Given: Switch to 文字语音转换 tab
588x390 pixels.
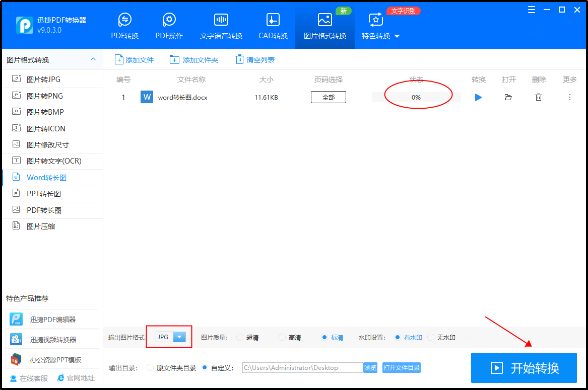Looking at the screenshot, I should pyautogui.click(x=221, y=26).
